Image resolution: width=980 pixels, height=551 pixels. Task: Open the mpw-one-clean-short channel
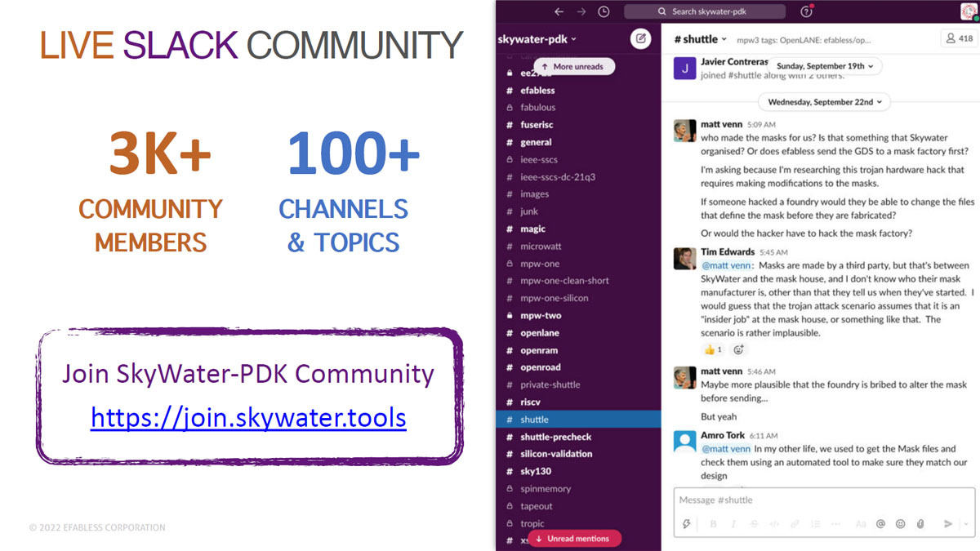point(564,281)
